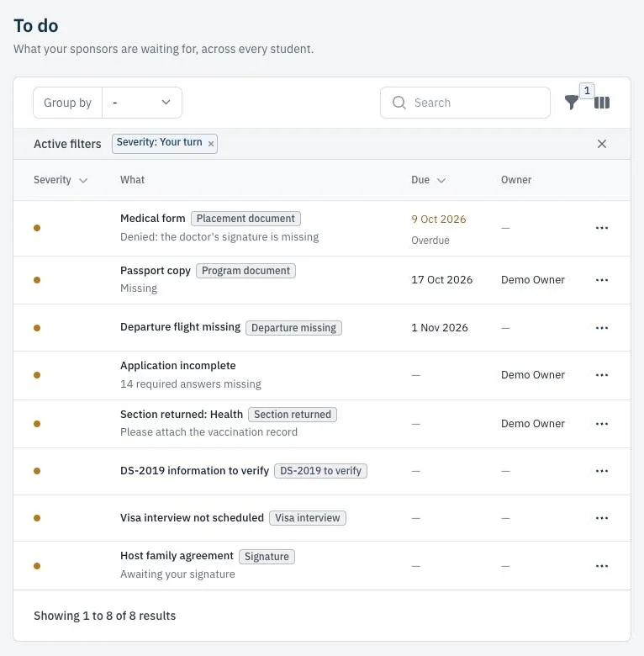Open actions menu for Medical form row
The image size is (644, 656).
(602, 228)
